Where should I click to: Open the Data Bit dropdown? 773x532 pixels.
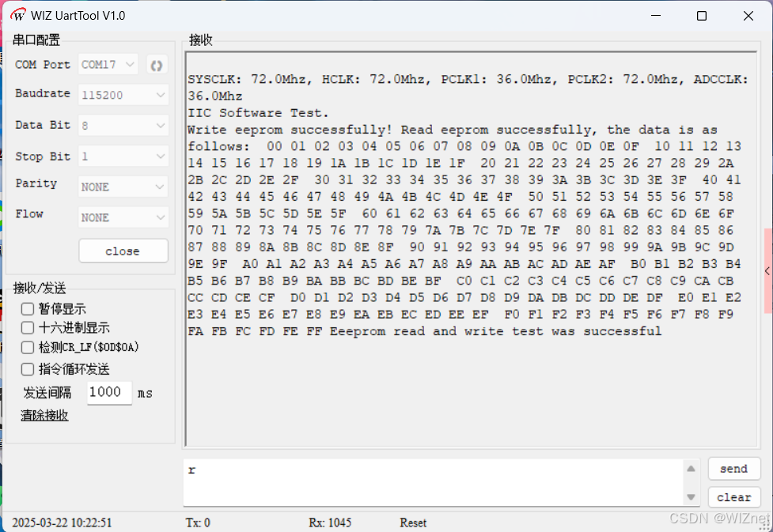tap(123, 125)
